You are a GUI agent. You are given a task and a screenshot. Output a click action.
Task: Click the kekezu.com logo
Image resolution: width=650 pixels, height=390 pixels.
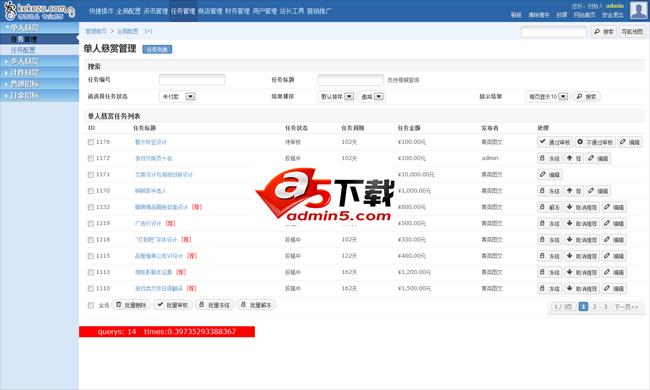coord(40,11)
